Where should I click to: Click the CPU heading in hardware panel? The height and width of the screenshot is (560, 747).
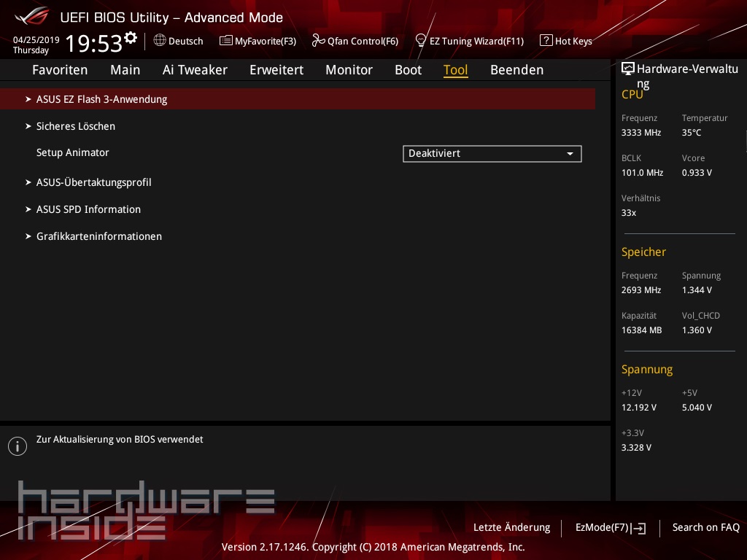coord(632,94)
